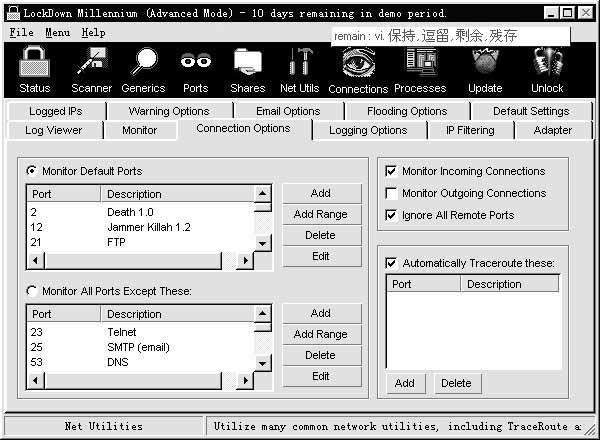Switch to the Adapter tab
600x440 pixels.
click(553, 130)
